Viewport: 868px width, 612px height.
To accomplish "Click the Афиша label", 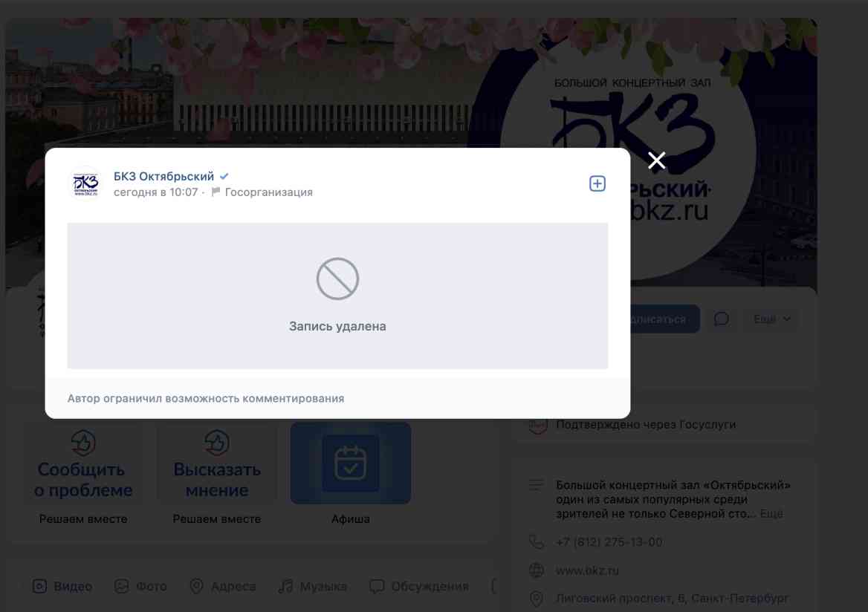I will coord(351,519).
